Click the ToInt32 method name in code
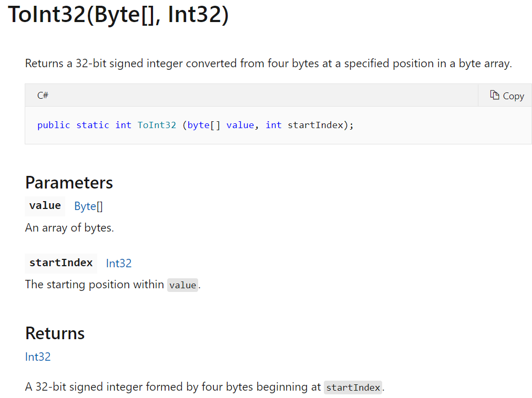This screenshot has width=532, height=398. [x=157, y=125]
